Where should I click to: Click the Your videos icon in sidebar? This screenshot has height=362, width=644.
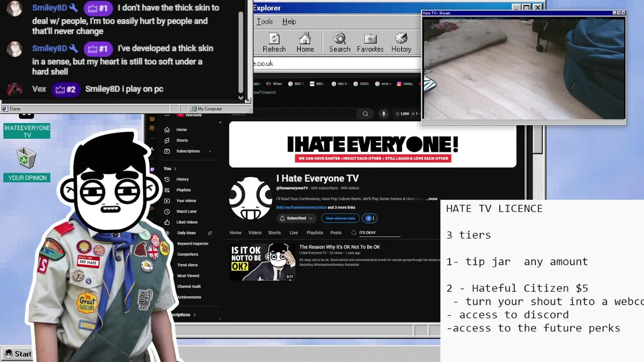pyautogui.click(x=167, y=201)
